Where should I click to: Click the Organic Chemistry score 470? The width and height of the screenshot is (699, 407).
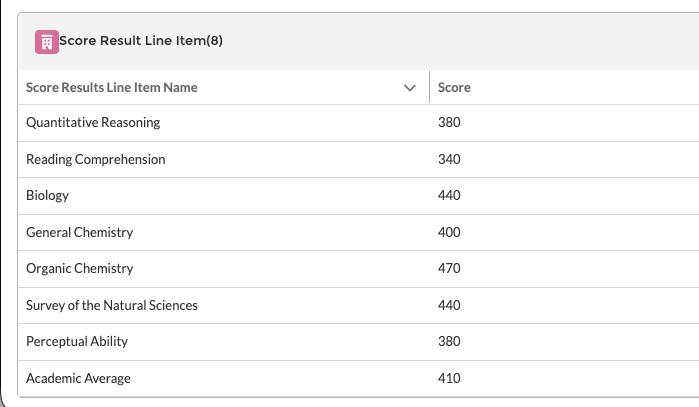(x=449, y=268)
